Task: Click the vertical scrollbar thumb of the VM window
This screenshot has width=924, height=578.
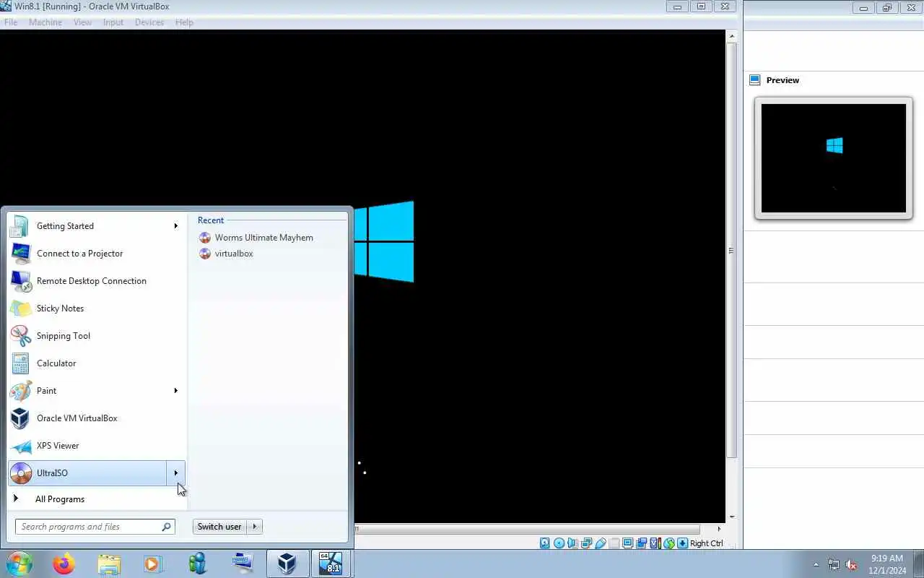Action: coord(731,250)
